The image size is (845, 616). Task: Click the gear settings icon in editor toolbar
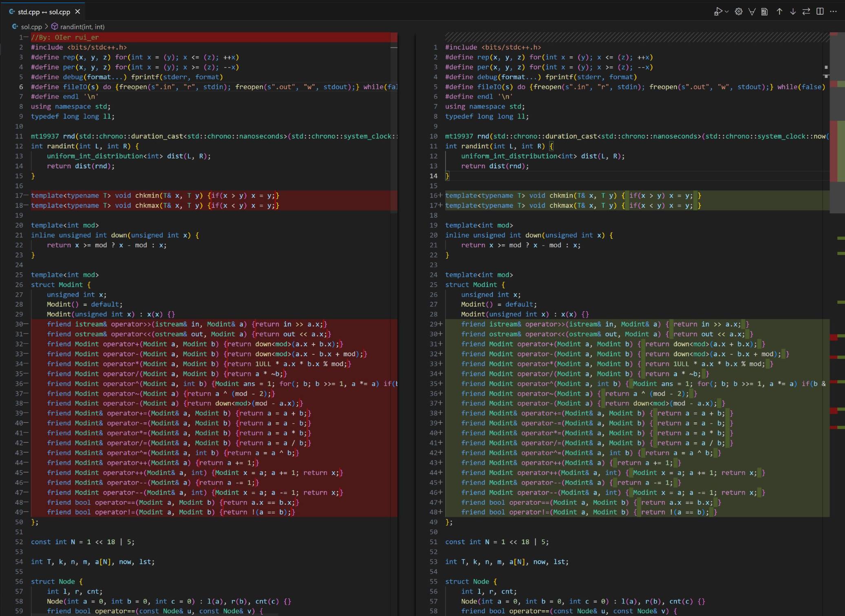(x=739, y=12)
